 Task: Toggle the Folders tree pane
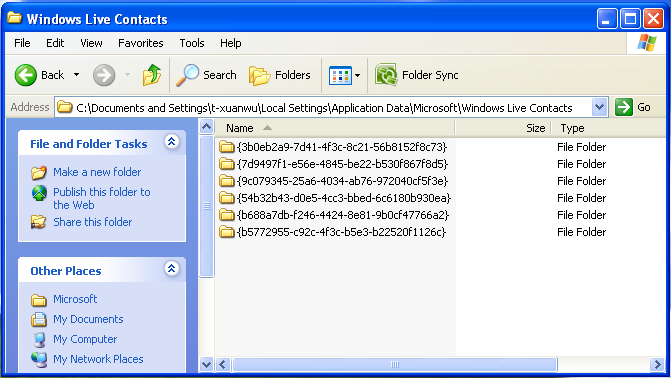(280, 75)
